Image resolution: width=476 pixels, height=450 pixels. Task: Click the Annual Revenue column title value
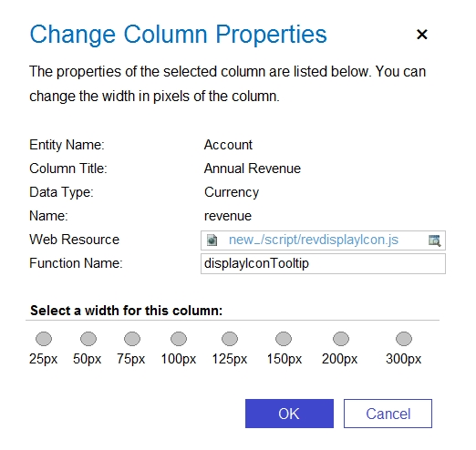tap(253, 169)
